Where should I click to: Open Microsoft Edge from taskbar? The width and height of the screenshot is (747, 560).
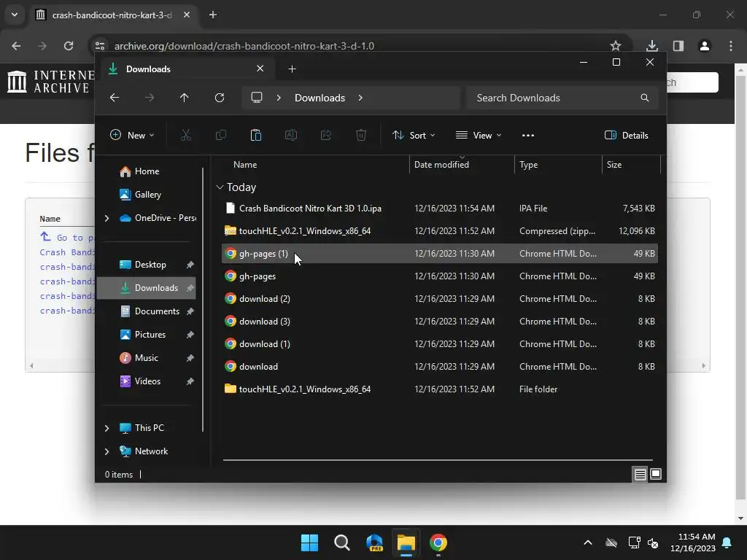click(x=374, y=542)
